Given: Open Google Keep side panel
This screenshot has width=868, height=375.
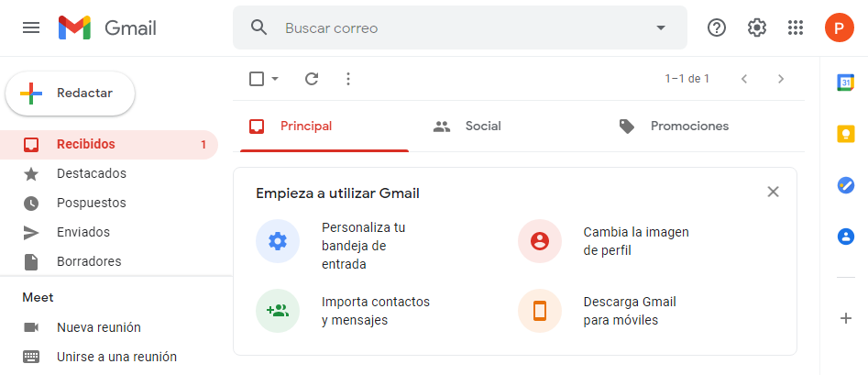Looking at the screenshot, I should [x=845, y=134].
